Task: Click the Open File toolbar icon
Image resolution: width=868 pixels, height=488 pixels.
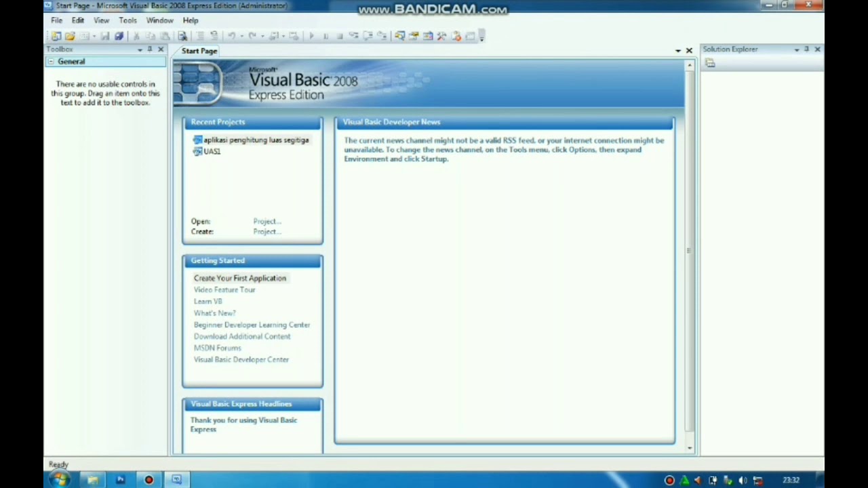Action: (x=70, y=36)
